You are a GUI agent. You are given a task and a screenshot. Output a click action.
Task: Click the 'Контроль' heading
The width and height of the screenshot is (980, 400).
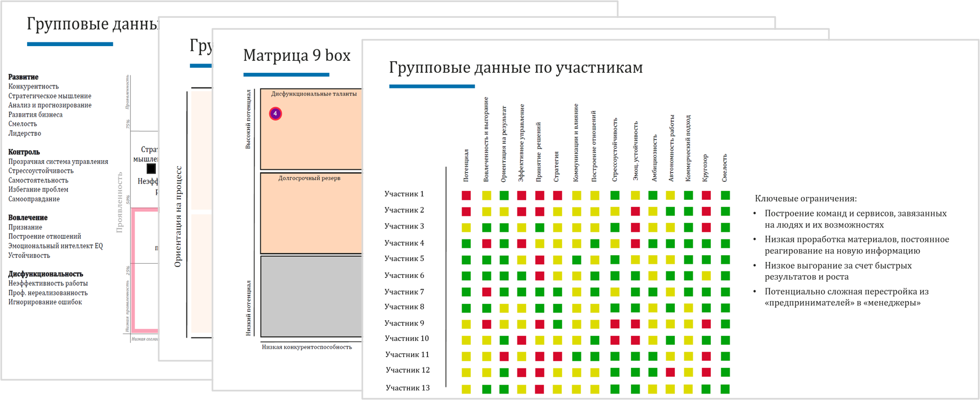24,152
